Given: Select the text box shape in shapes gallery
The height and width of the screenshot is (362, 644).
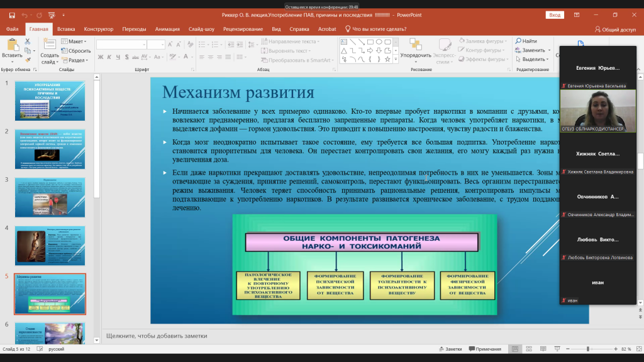Looking at the screenshot, I should (x=344, y=42).
